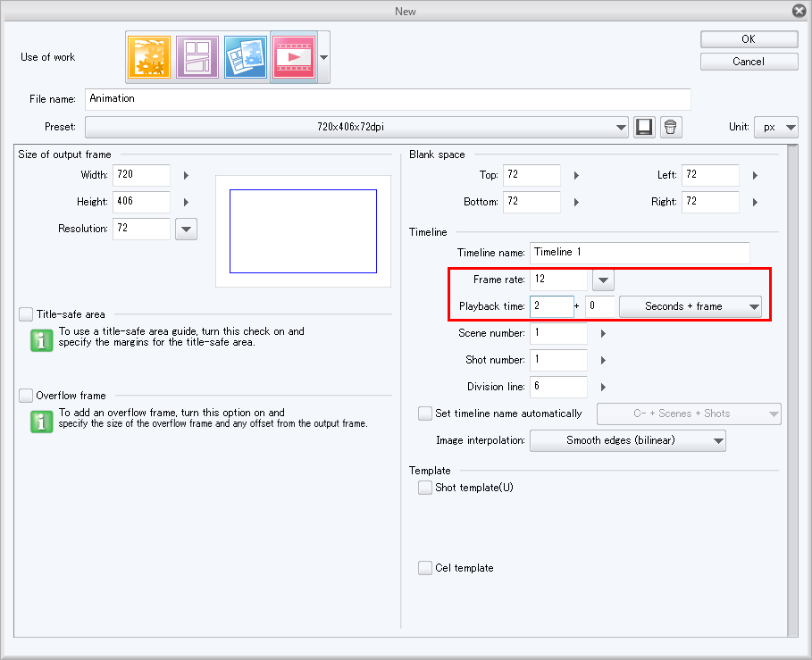Click the Blank space Top field
The width and height of the screenshot is (812, 660).
pos(532,175)
